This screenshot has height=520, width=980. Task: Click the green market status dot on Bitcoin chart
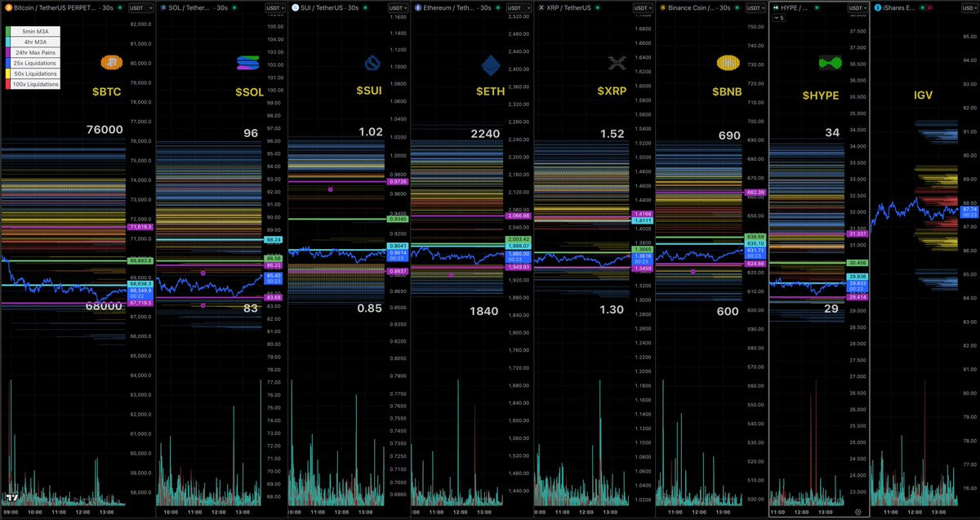(x=120, y=7)
